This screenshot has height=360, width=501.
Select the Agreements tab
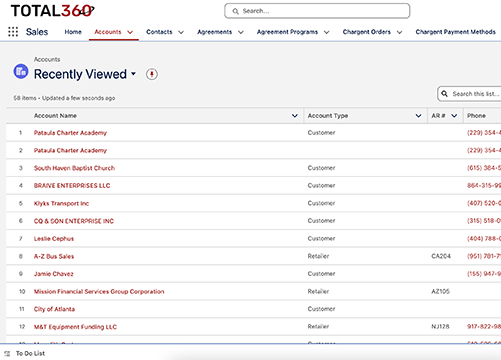click(214, 32)
